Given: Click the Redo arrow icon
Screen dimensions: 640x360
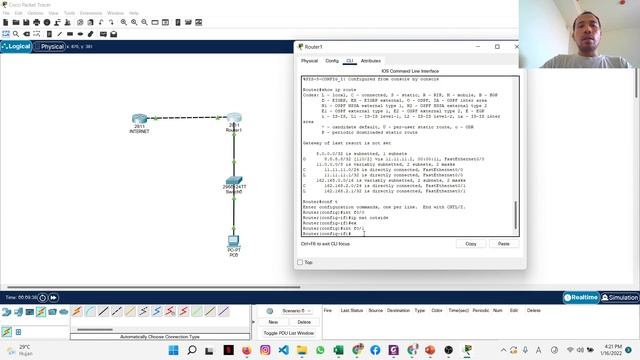Looking at the screenshot, I should pos(111,22).
